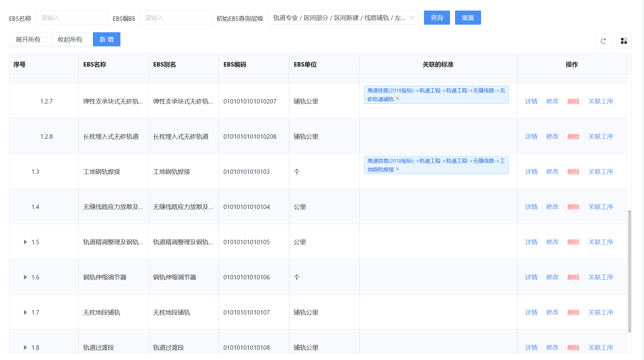Click the 轨道过渡段 alias cell

tap(184, 342)
